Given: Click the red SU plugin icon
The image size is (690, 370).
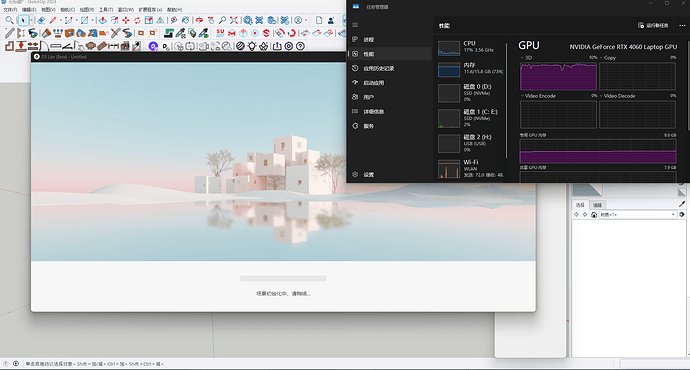Looking at the screenshot, I should (x=220, y=33).
